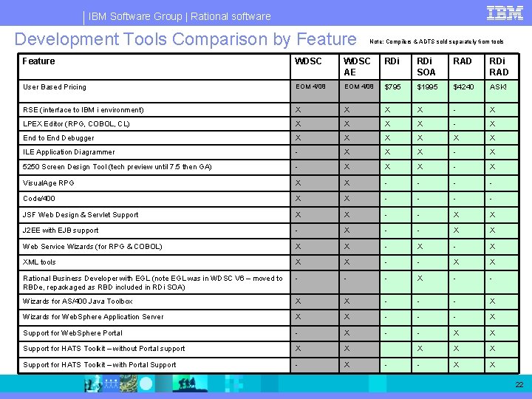Click the IBM logo in the header

pos(505,13)
